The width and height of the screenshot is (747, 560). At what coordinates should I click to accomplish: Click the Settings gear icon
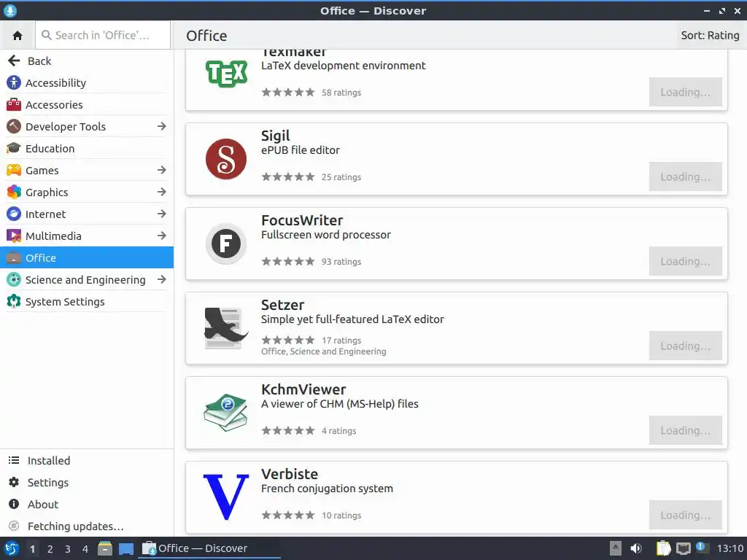tap(14, 483)
